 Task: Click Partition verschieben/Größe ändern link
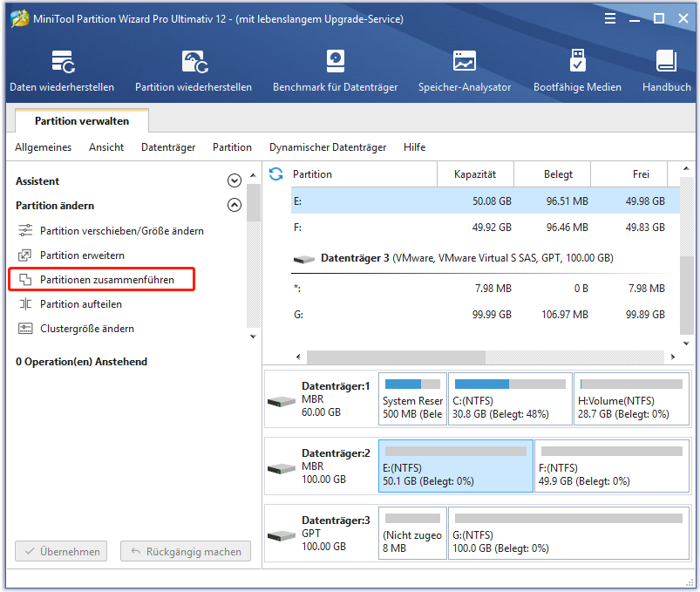click(122, 230)
